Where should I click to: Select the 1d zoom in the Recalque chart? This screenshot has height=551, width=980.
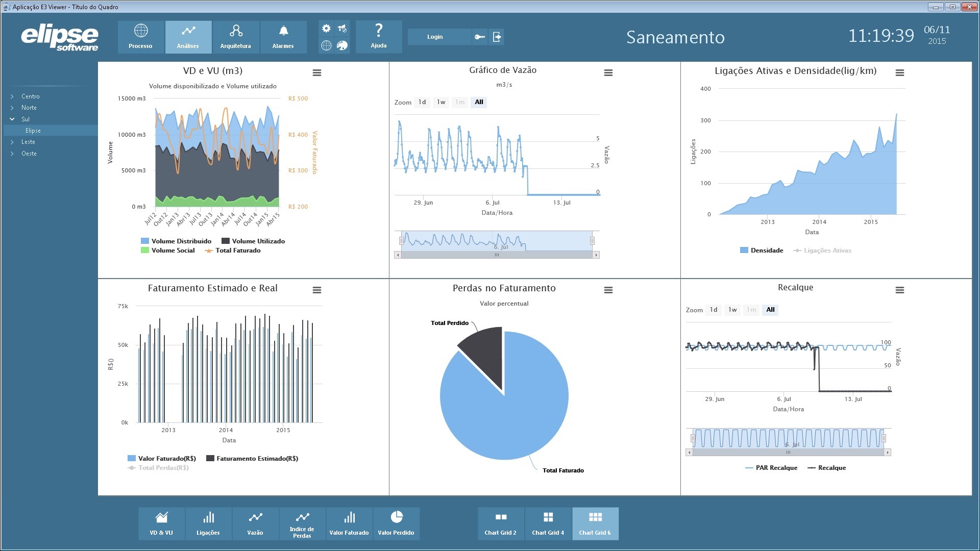click(x=714, y=310)
